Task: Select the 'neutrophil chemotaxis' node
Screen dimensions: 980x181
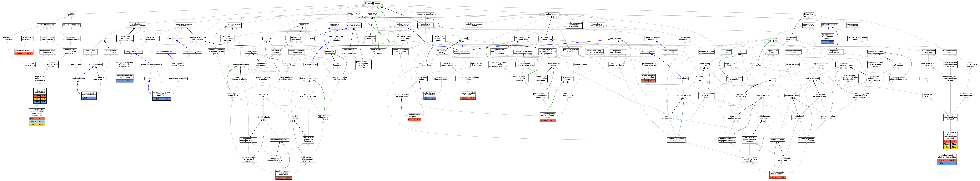Action: coord(280,140)
